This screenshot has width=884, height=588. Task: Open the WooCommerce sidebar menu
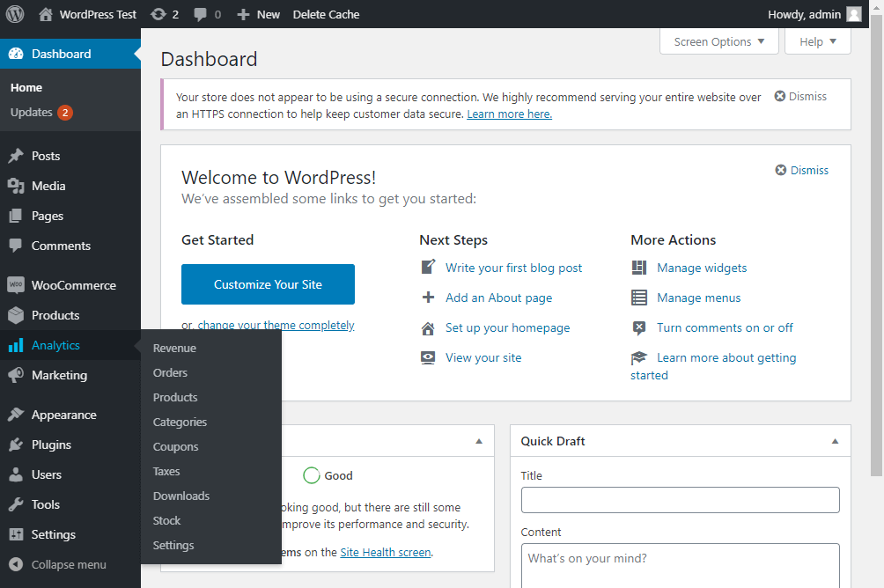pyautogui.click(x=73, y=285)
